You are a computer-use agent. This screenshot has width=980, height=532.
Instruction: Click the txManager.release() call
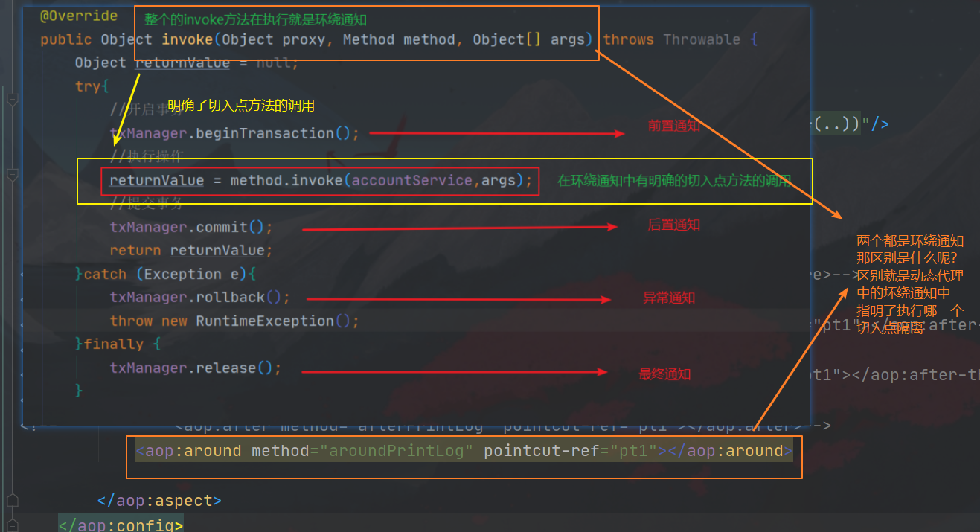point(195,368)
